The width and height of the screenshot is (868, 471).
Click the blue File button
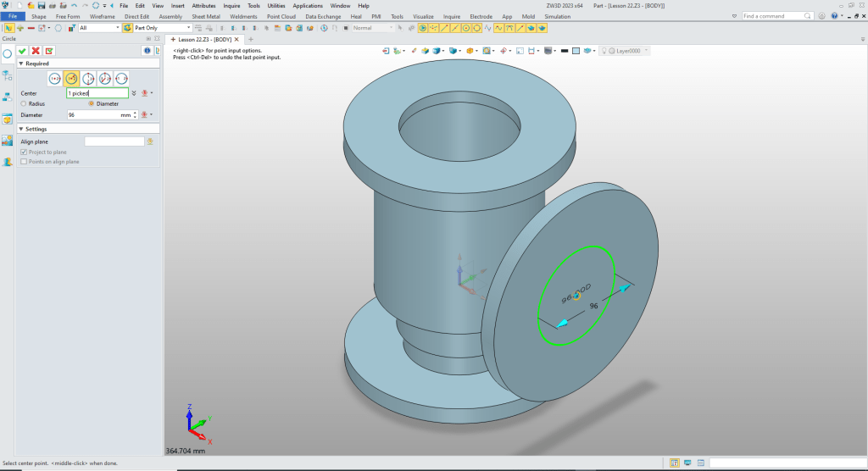[13, 16]
